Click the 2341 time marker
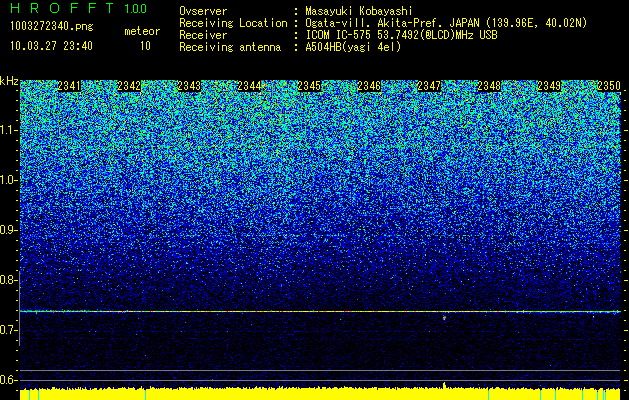 pyautogui.click(x=69, y=86)
